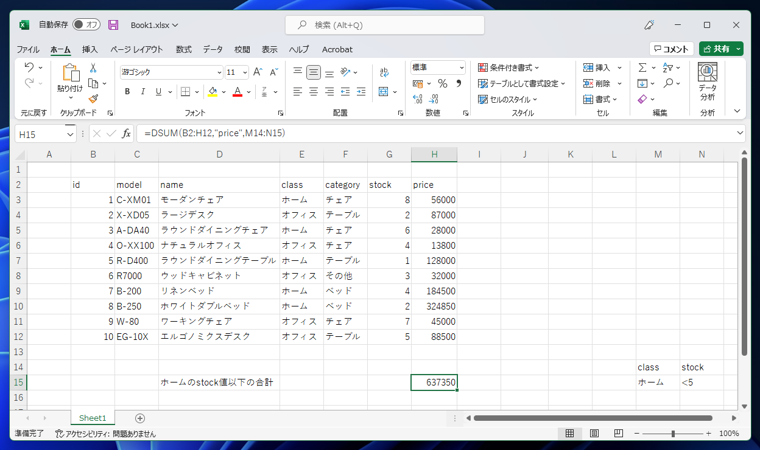Screen dimensions: 760x450
Task: Open the 挿入 ribbon tab
Action: click(x=90, y=49)
